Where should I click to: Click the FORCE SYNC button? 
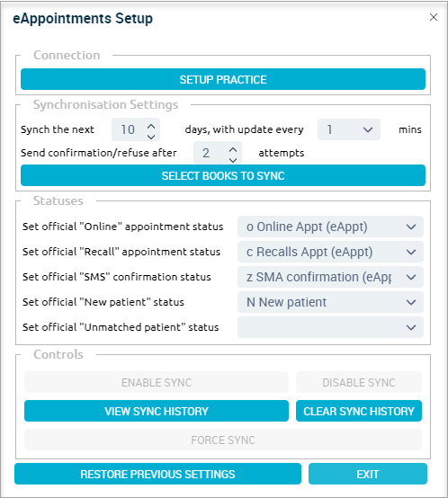223,440
